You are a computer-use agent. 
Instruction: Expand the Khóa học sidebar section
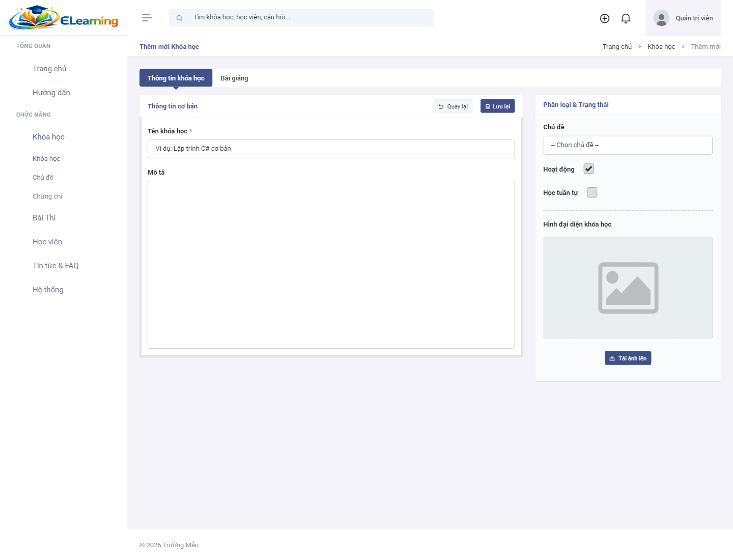[48, 137]
